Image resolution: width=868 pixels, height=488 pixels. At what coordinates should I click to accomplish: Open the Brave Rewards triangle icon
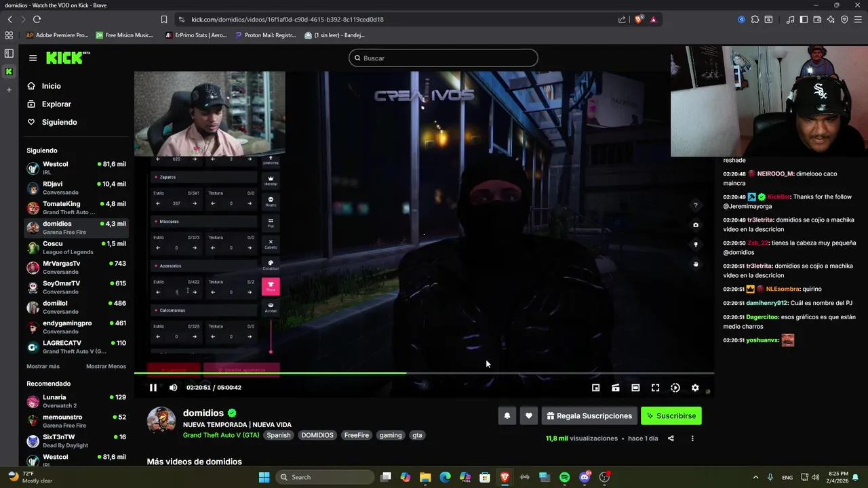[x=654, y=20]
